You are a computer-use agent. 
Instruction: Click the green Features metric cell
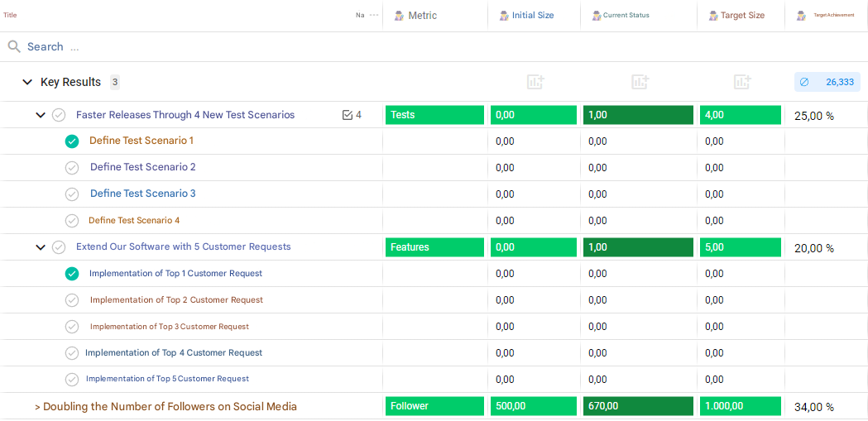coord(434,247)
